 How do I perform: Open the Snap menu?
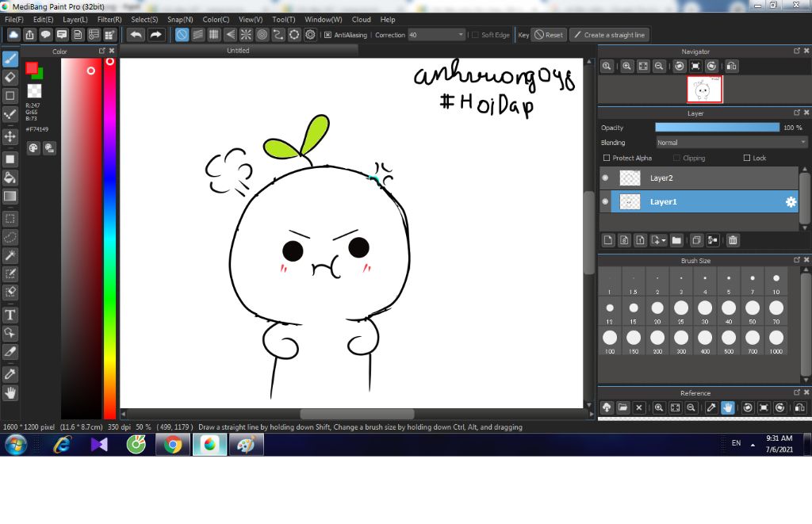(x=180, y=19)
